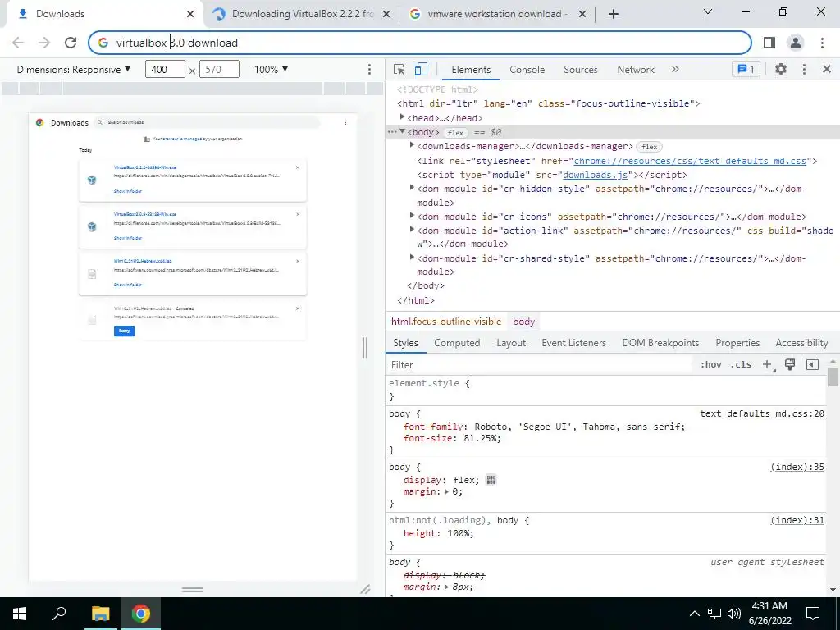This screenshot has width=840, height=630.
Task: Click the Search downloads field
Action: pos(207,123)
